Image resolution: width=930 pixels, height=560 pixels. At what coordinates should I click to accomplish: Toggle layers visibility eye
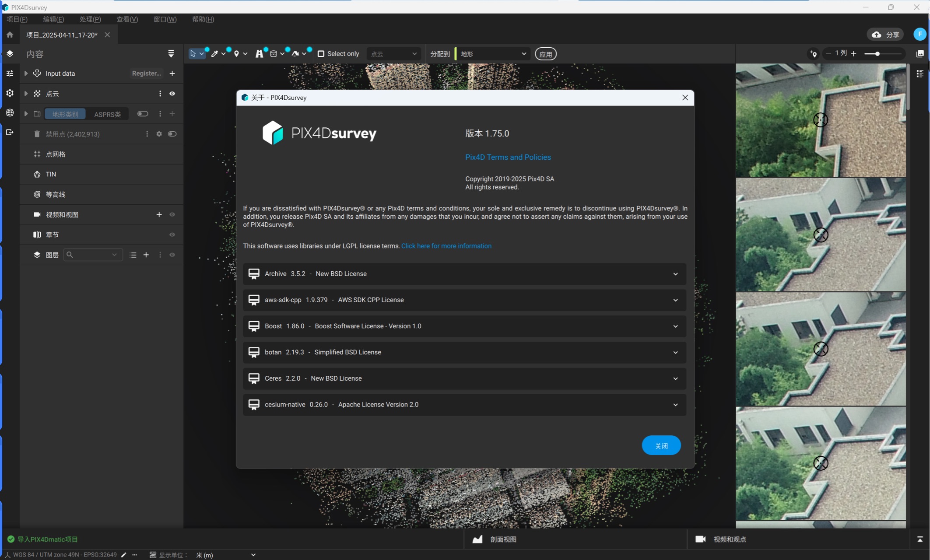tap(172, 255)
